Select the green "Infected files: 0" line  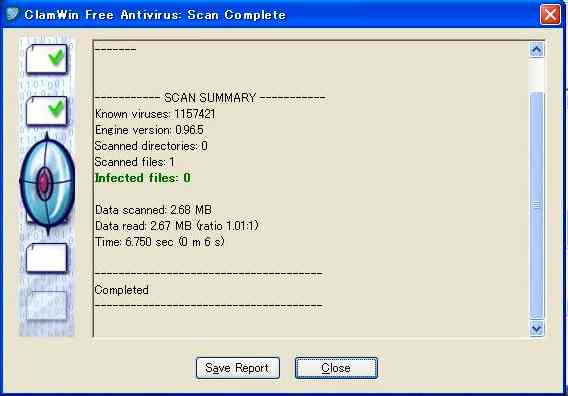[143, 178]
